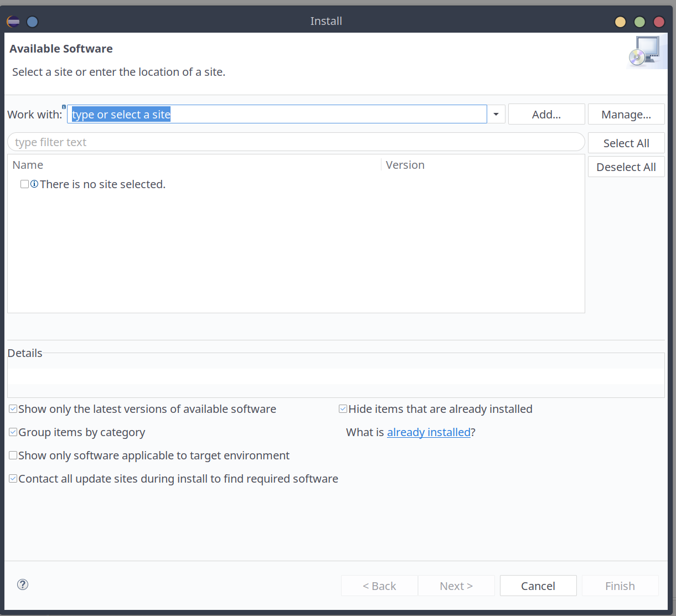Click the blue circle icon beside the Eclipse logo
The width and height of the screenshot is (676, 616).
[x=32, y=21]
